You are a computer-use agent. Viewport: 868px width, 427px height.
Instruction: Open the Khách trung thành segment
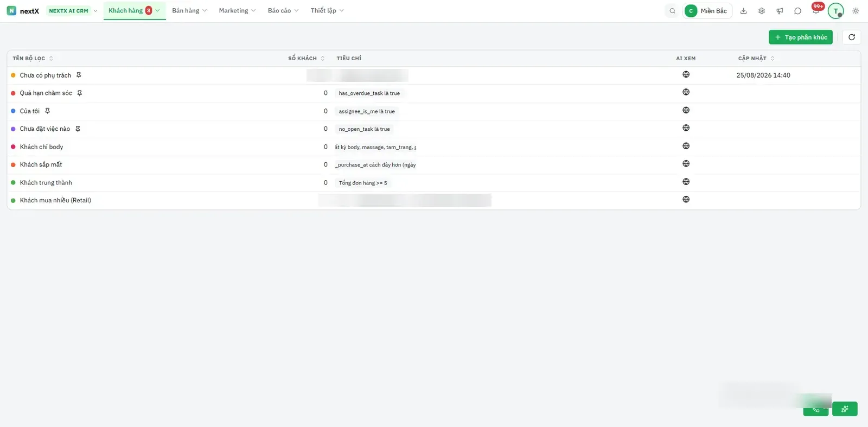pyautogui.click(x=46, y=183)
